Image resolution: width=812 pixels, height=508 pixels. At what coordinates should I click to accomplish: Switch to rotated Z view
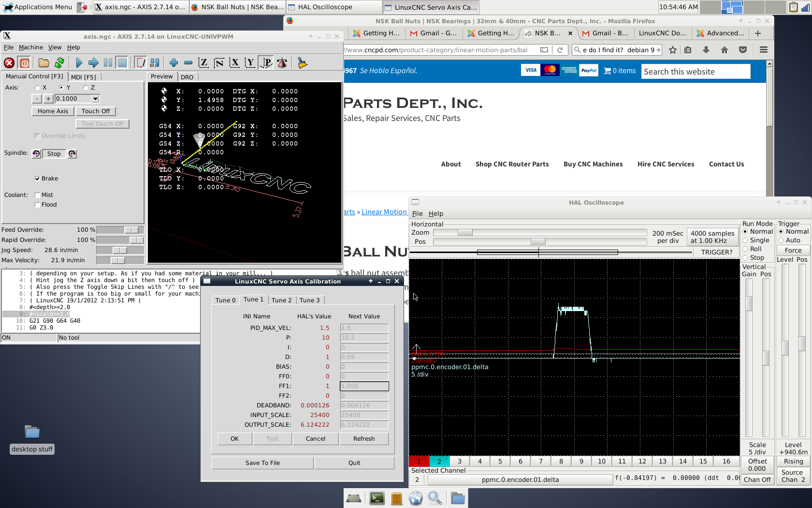pyautogui.click(x=219, y=63)
